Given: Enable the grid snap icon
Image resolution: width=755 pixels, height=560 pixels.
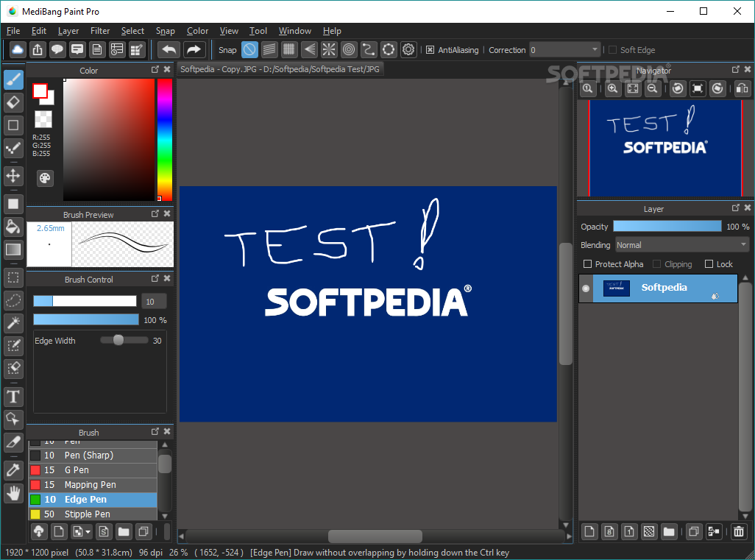Looking at the screenshot, I should (289, 49).
